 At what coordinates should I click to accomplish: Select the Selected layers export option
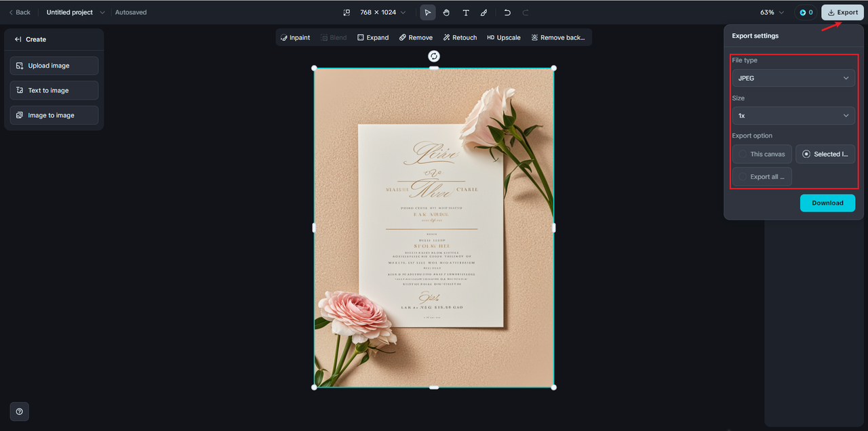pos(825,154)
